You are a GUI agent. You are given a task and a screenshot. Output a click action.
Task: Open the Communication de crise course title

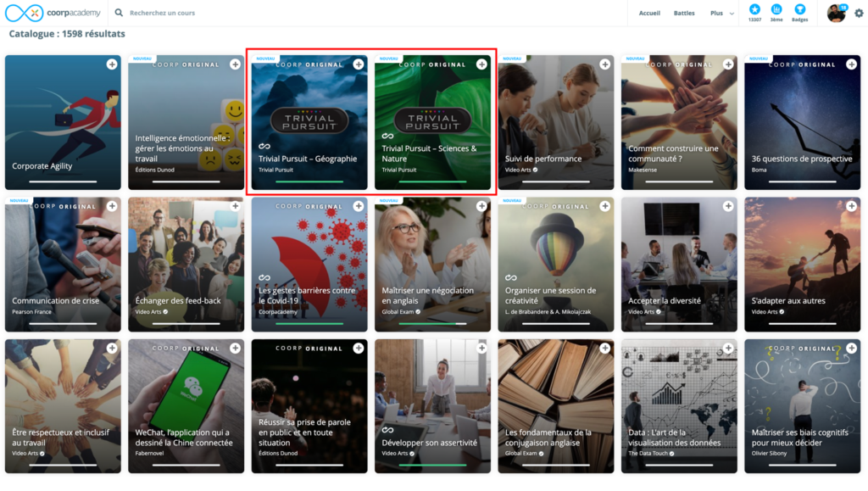point(55,301)
